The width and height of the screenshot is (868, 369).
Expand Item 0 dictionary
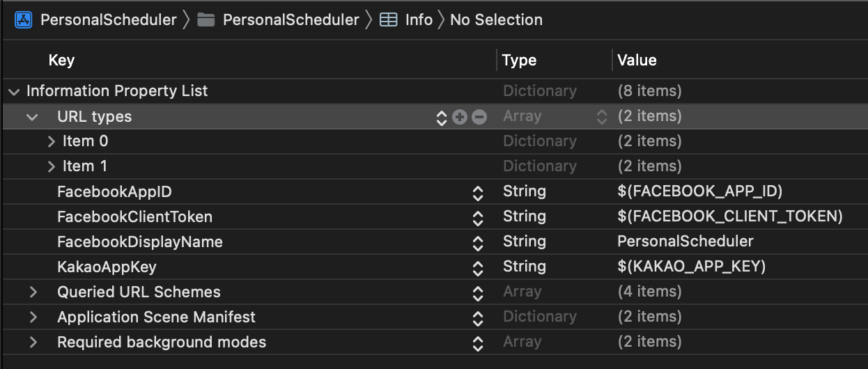click(51, 141)
